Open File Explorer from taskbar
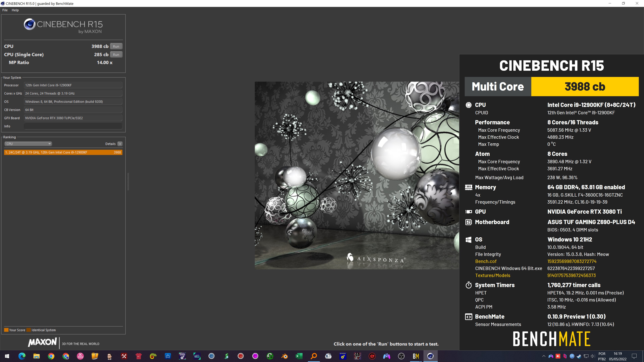The height and width of the screenshot is (362, 644). click(x=37, y=356)
